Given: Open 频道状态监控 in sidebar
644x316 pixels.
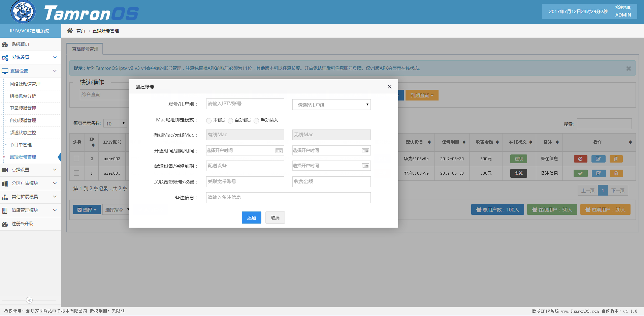Looking at the screenshot, I should tap(23, 133).
